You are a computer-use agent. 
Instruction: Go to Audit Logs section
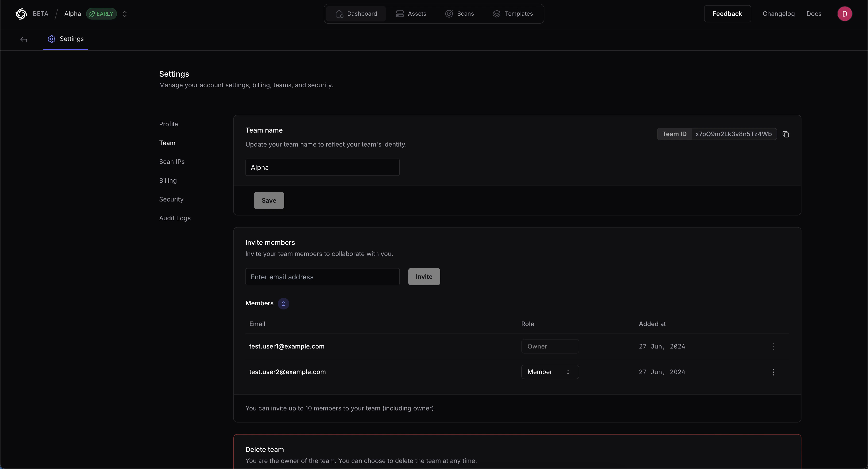click(x=175, y=218)
